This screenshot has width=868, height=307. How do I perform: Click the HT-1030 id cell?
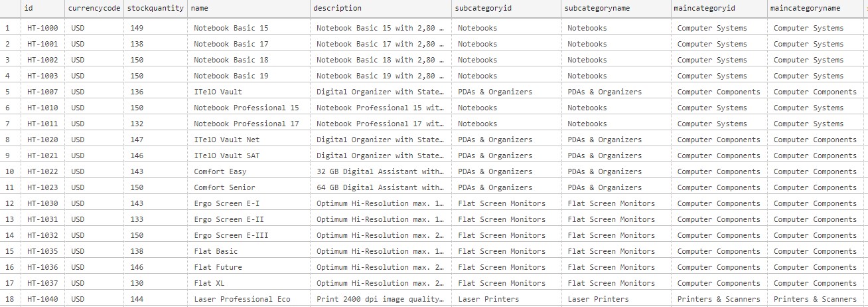42,203
